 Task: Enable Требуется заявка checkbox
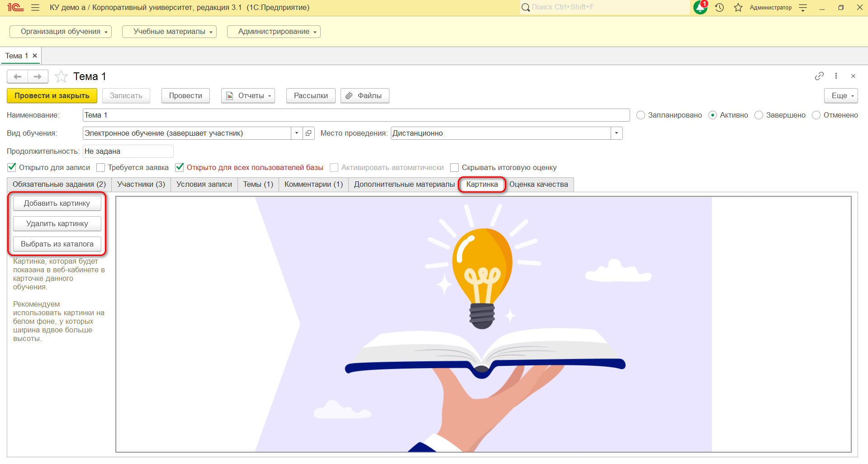100,167
